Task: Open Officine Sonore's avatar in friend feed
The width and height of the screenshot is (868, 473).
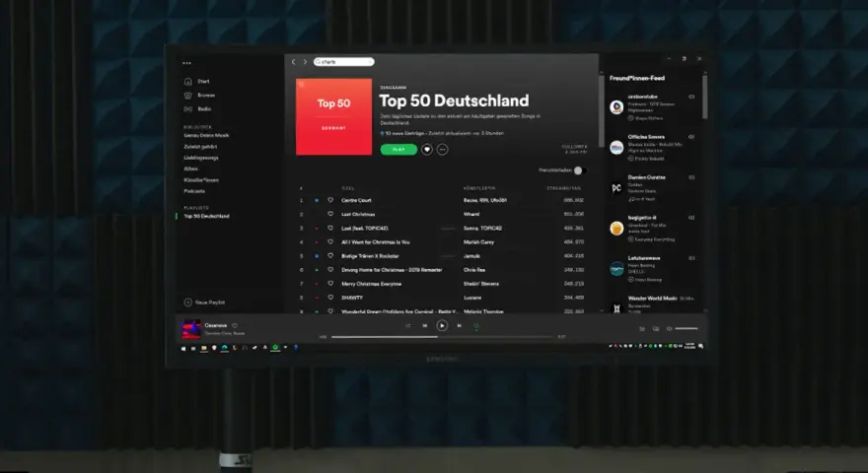Action: coord(616,147)
